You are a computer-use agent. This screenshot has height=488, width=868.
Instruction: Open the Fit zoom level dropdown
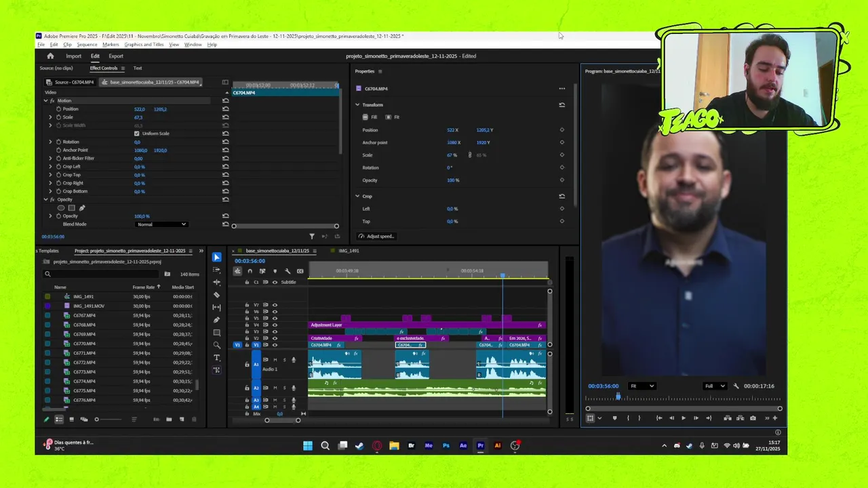pyautogui.click(x=642, y=386)
